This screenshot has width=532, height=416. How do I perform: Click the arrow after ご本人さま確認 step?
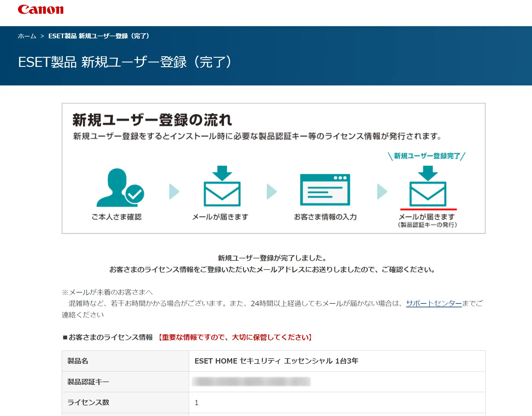pyautogui.click(x=174, y=192)
